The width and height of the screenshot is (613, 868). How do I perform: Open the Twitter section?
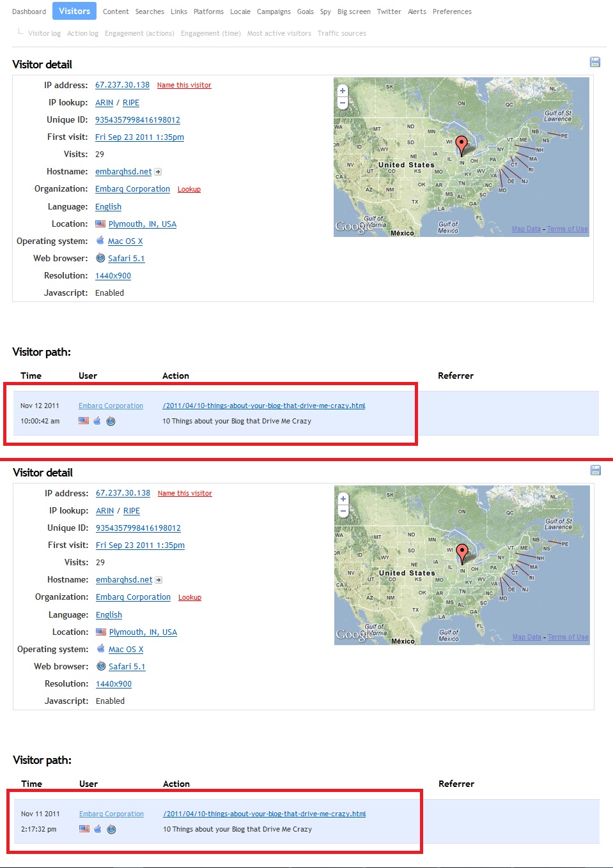click(x=389, y=11)
